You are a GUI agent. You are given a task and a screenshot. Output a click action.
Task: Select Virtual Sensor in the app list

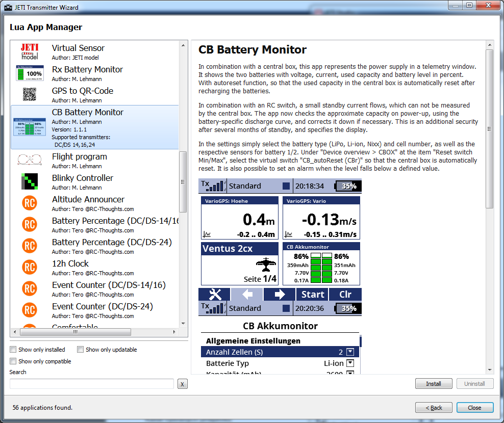tap(95, 51)
